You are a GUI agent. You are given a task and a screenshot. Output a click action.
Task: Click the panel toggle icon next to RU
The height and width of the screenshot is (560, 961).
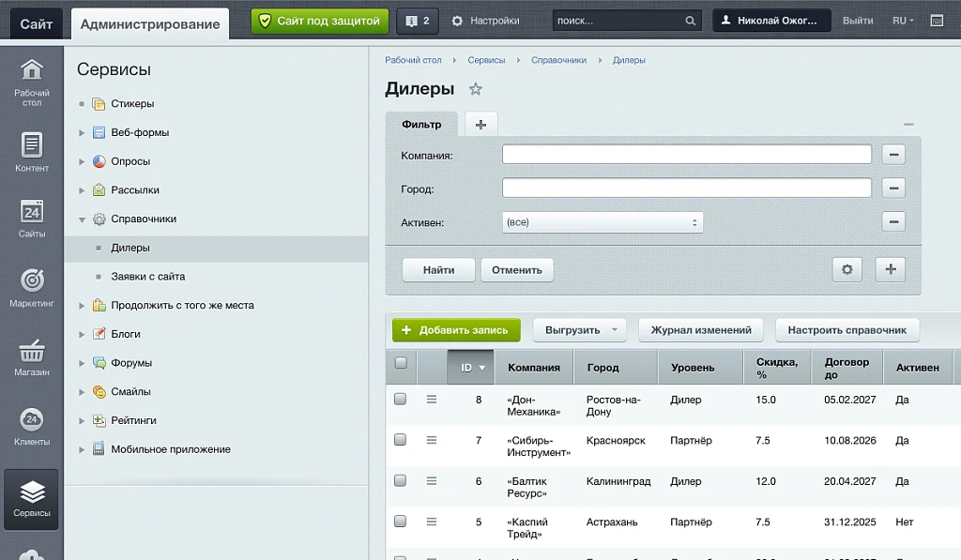pos(937,21)
